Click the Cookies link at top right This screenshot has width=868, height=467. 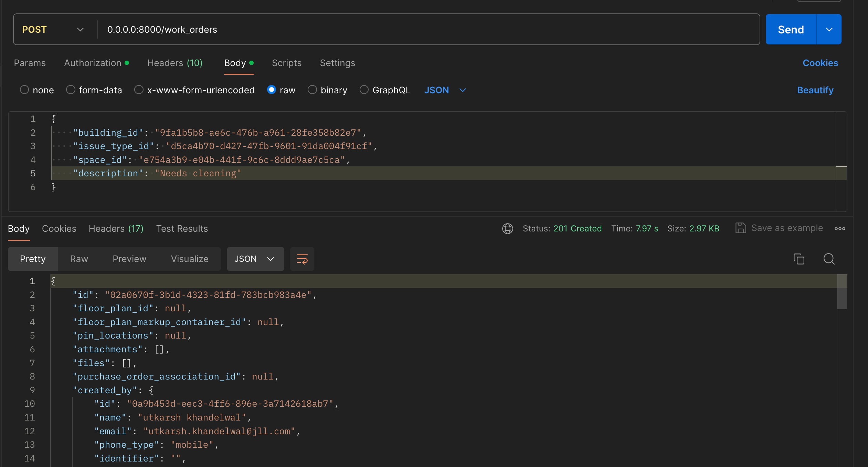coord(821,63)
